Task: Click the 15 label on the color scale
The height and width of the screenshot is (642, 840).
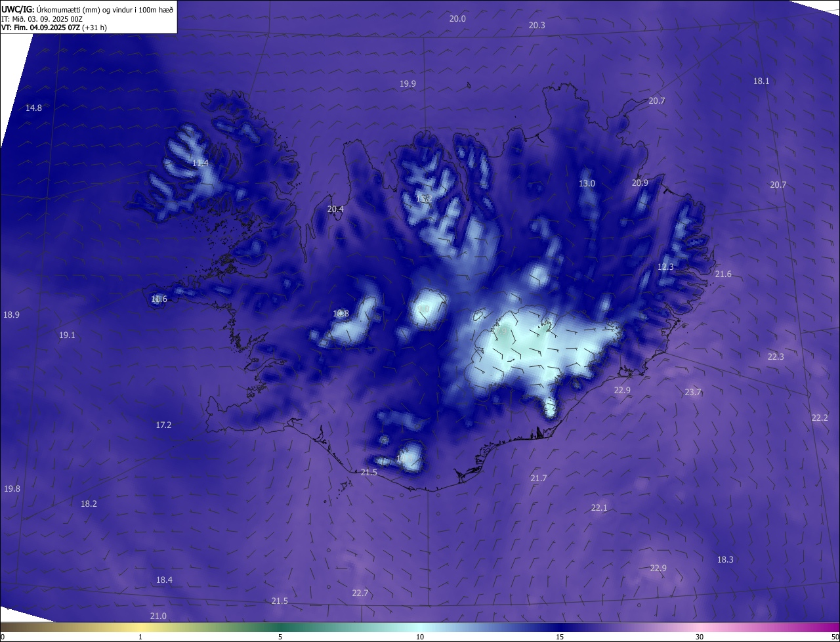Action: click(560, 637)
